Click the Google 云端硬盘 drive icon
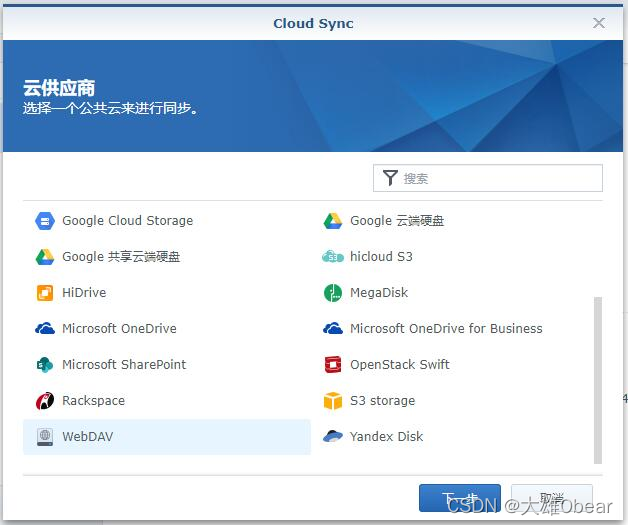This screenshot has height=525, width=628. pos(333,221)
